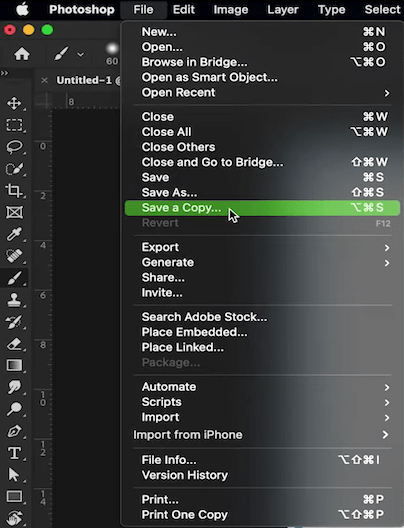Select the Eraser tool

(x=14, y=344)
